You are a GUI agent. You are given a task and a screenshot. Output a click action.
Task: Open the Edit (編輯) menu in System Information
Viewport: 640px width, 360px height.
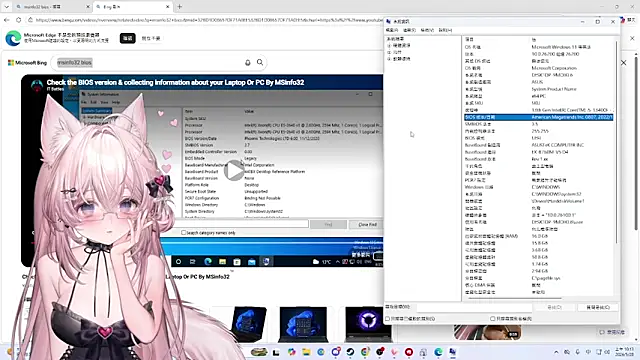[x=409, y=30]
